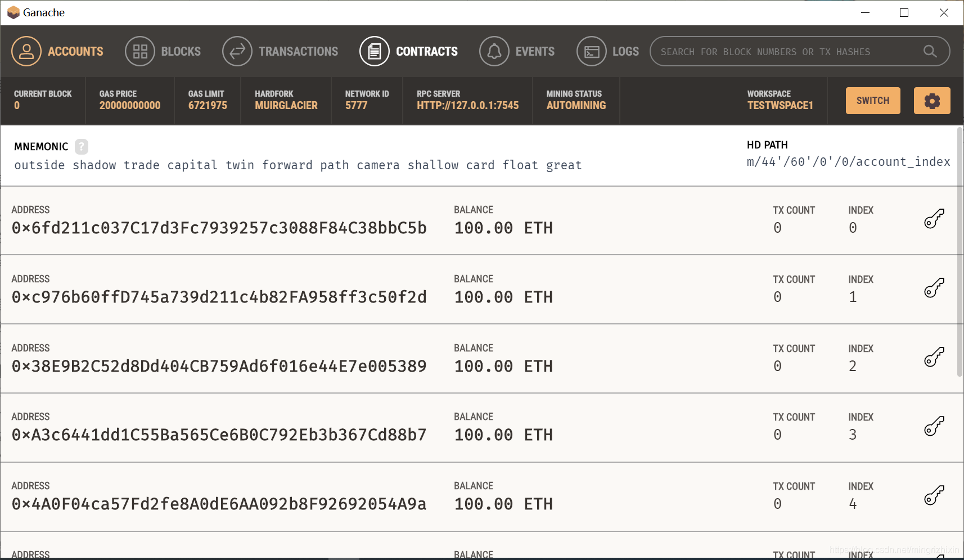Open settings via the gear icon
The width and height of the screenshot is (964, 560).
coord(932,101)
